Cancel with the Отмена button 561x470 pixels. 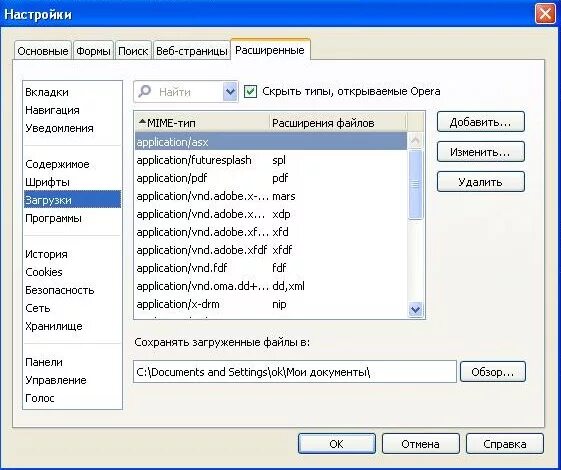tap(420, 444)
